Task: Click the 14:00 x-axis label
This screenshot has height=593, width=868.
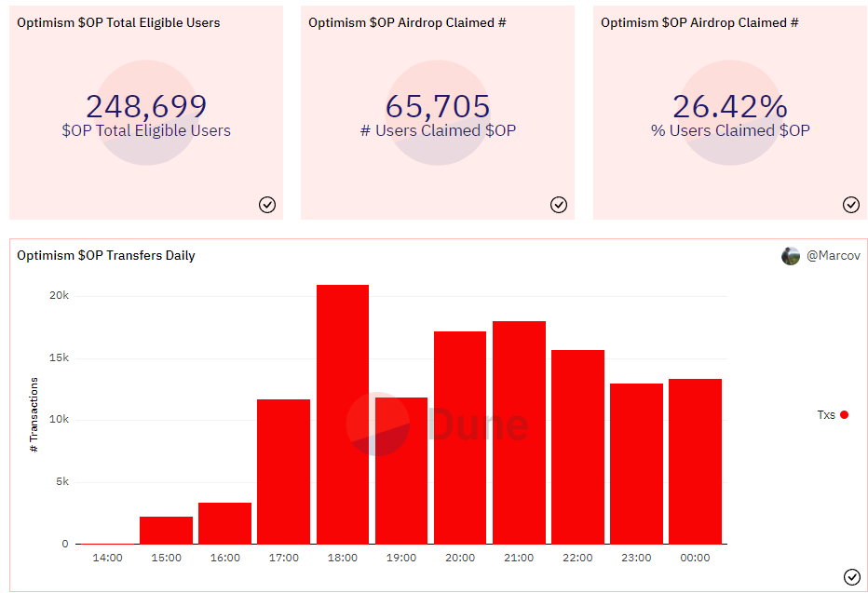Action: pyautogui.click(x=107, y=558)
